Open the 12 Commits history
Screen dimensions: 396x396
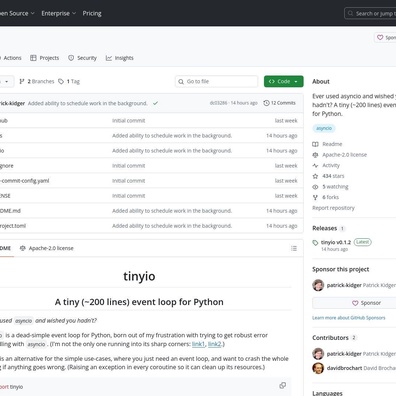point(279,103)
